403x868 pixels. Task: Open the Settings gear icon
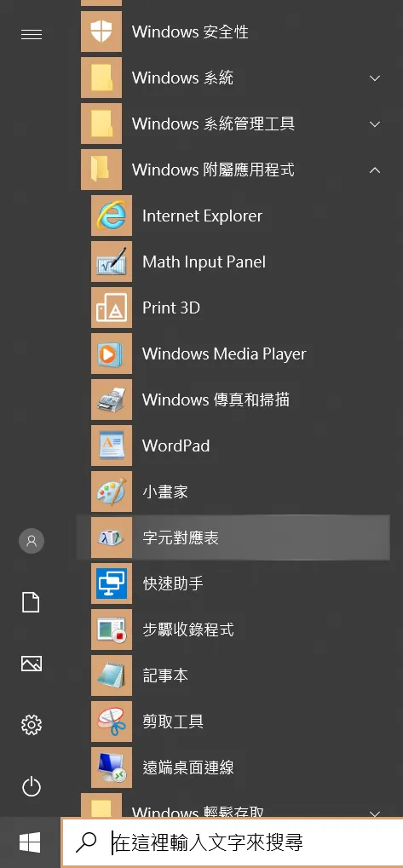pos(31,725)
